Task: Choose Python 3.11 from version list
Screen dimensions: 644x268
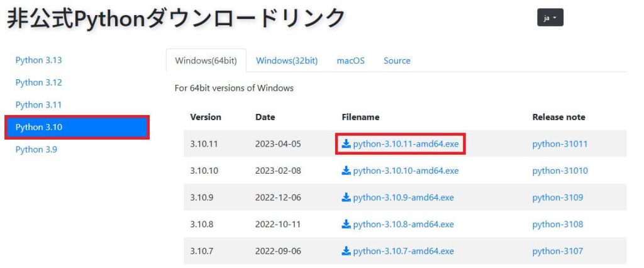Action: [x=38, y=105]
